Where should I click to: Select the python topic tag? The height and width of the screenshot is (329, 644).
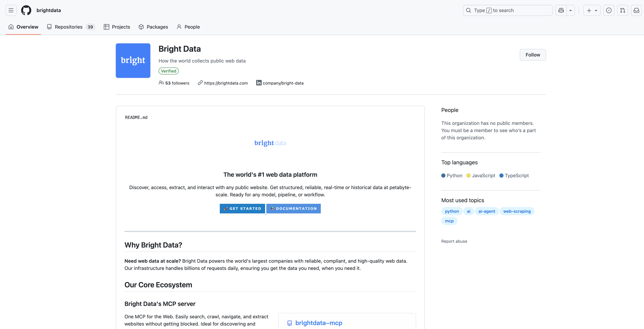[x=452, y=211]
